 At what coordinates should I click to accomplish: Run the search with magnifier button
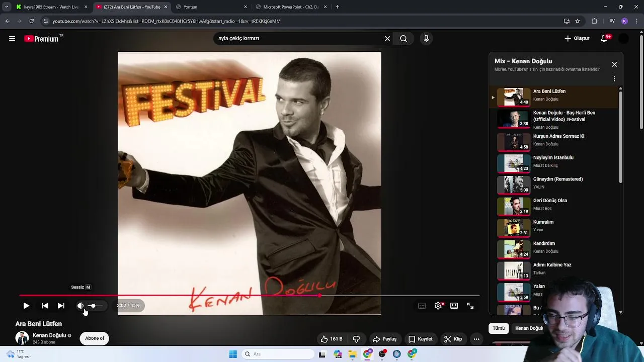404,39
